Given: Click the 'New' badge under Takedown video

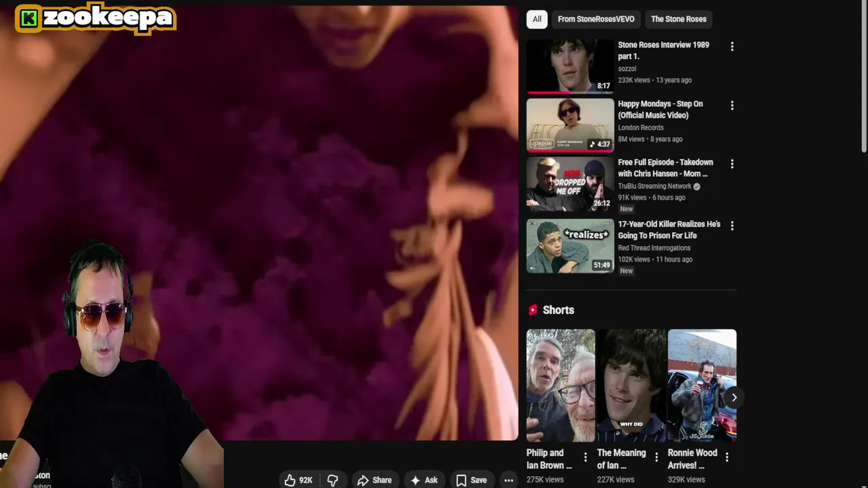Looking at the screenshot, I should [x=626, y=209].
